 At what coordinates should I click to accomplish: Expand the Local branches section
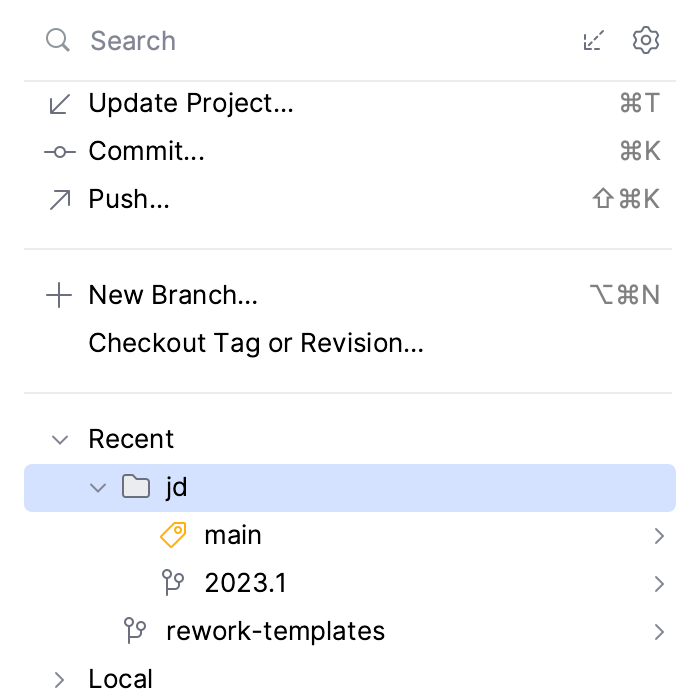[60, 680]
